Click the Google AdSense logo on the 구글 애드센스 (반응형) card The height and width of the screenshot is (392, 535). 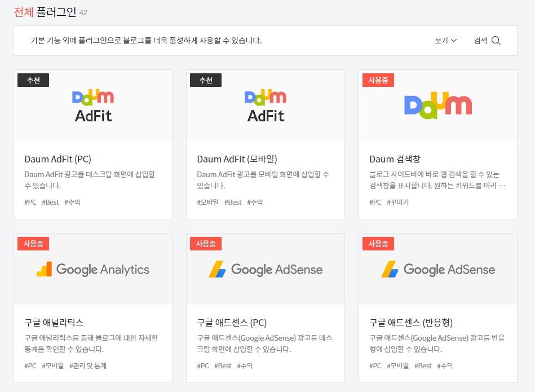438,270
